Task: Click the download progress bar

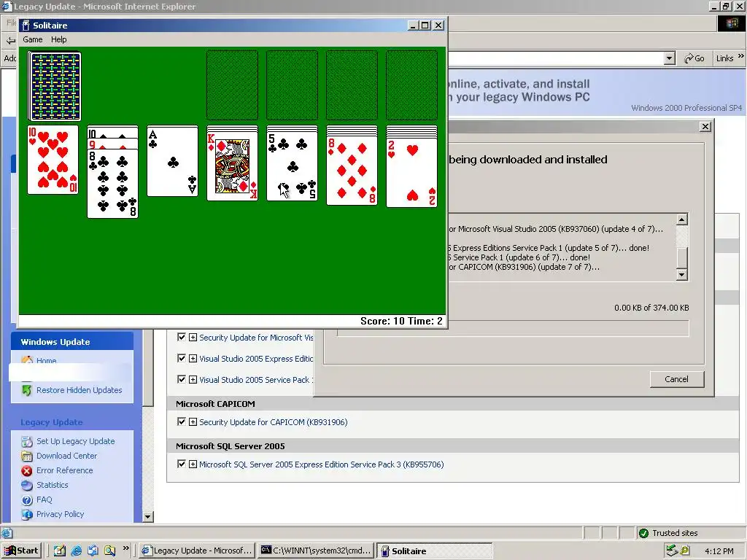Action: pyautogui.click(x=513, y=329)
